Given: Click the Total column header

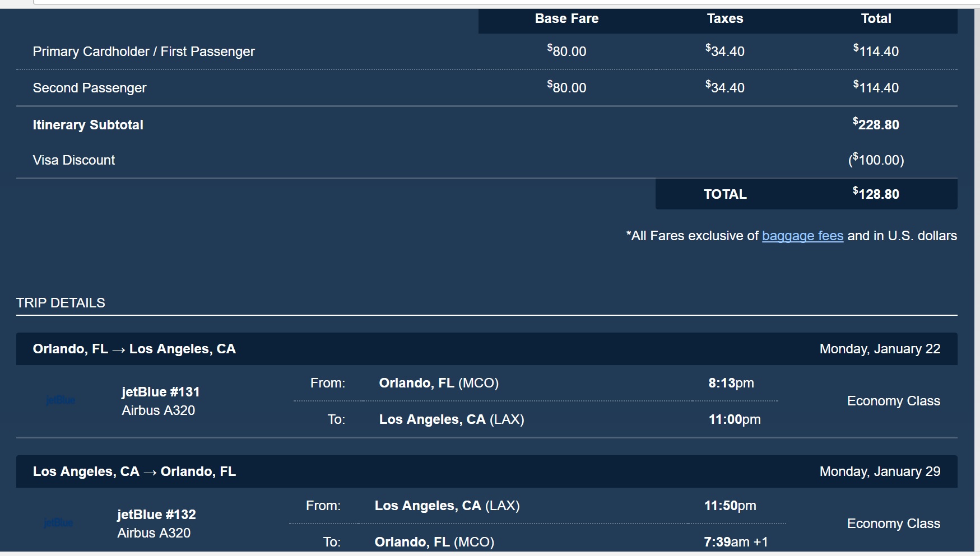Looking at the screenshot, I should (x=876, y=18).
